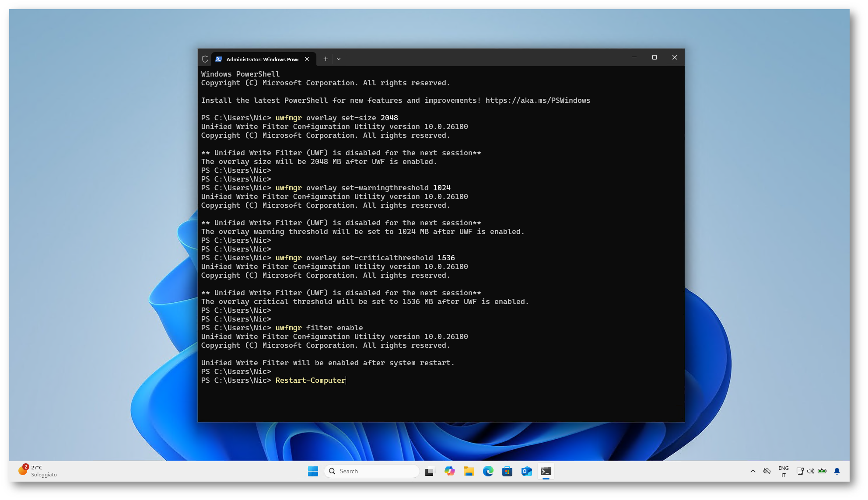The width and height of the screenshot is (868, 500).
Task: Open the notification bell
Action: click(x=837, y=471)
